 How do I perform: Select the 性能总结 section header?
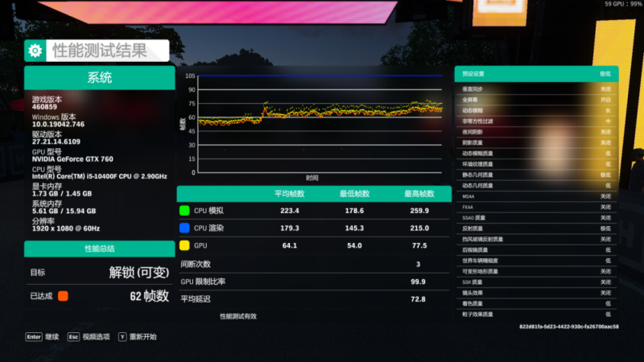(x=99, y=249)
